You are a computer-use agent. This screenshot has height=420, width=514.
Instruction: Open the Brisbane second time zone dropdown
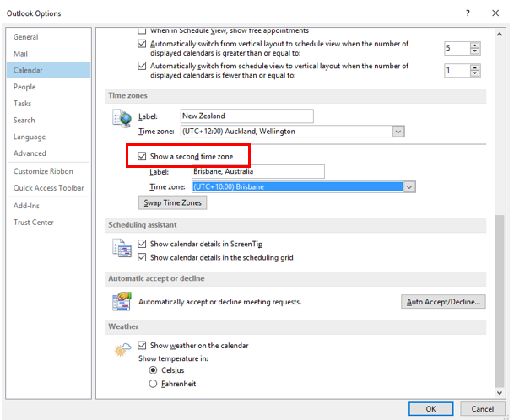(409, 187)
